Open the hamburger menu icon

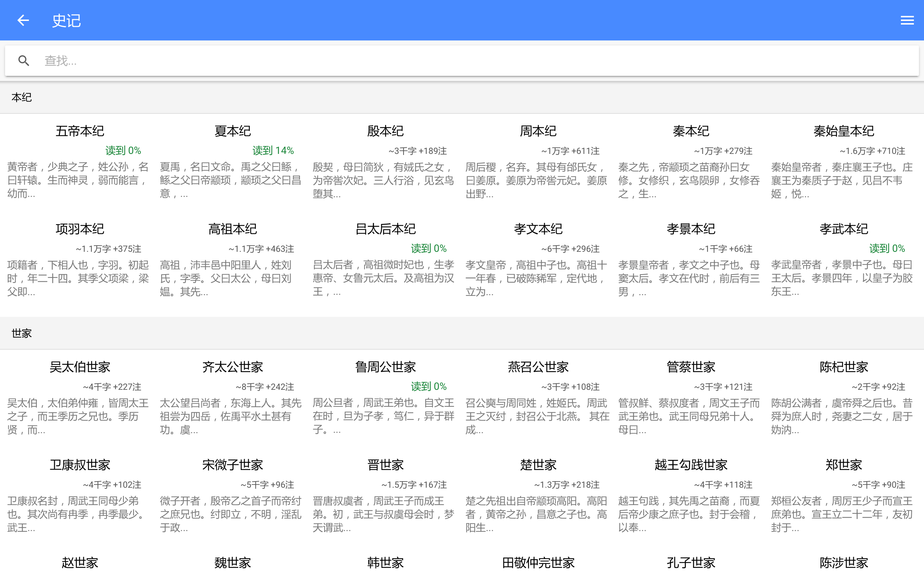point(907,20)
